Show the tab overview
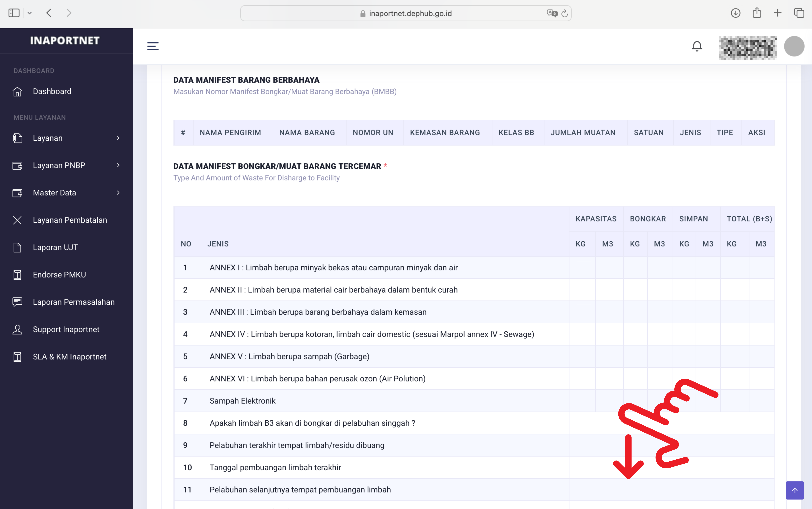 (x=799, y=13)
